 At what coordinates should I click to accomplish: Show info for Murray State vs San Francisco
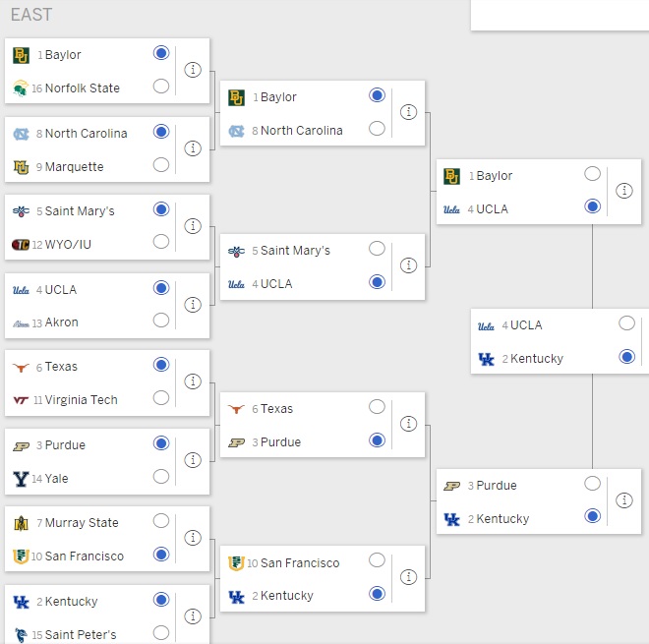(x=193, y=538)
